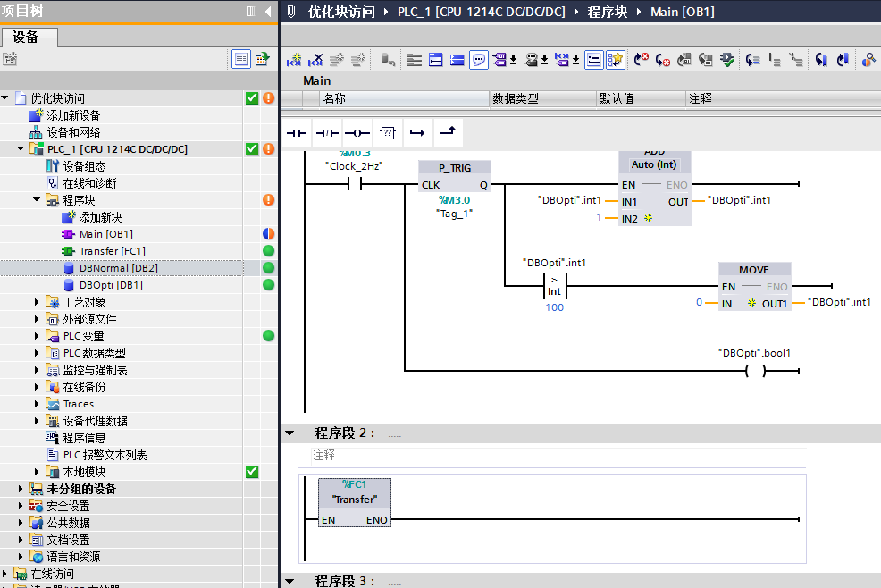Delete the network using the toolbar icon
Viewport: 881px width, 588px height.
314,59
